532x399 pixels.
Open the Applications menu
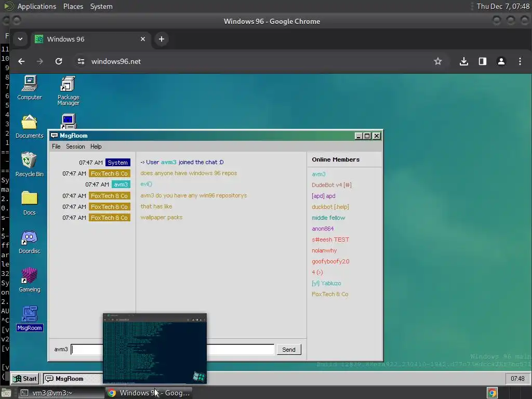click(37, 6)
